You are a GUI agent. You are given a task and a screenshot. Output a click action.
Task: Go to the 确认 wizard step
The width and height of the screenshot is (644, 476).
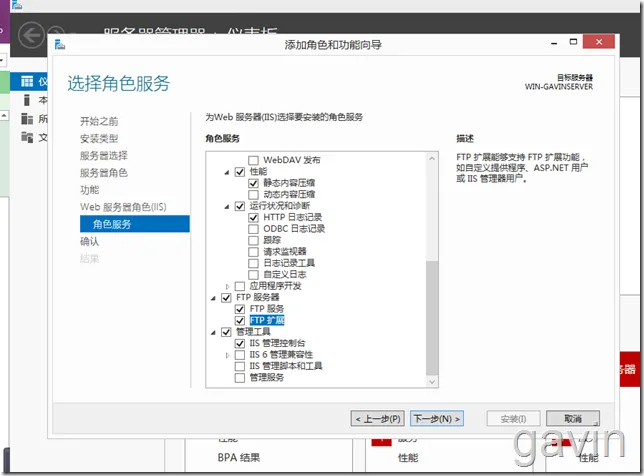tap(90, 241)
